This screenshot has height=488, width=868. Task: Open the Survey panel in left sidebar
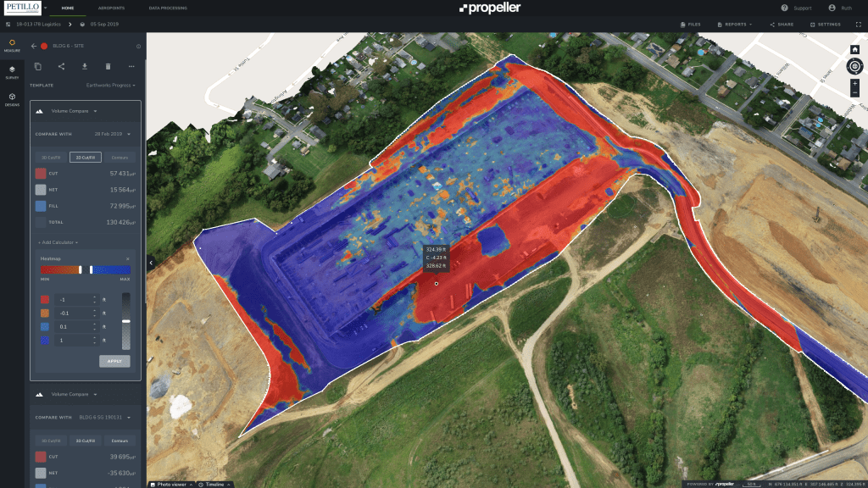pyautogui.click(x=12, y=71)
